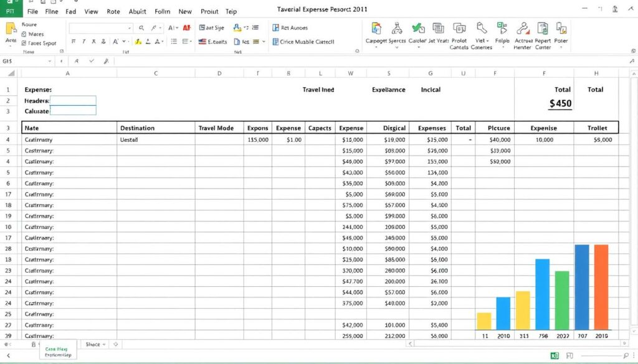Viewport: 638px width, 364px height.
Task: Open the Name Box dropdown arrow
Action: pos(50,61)
